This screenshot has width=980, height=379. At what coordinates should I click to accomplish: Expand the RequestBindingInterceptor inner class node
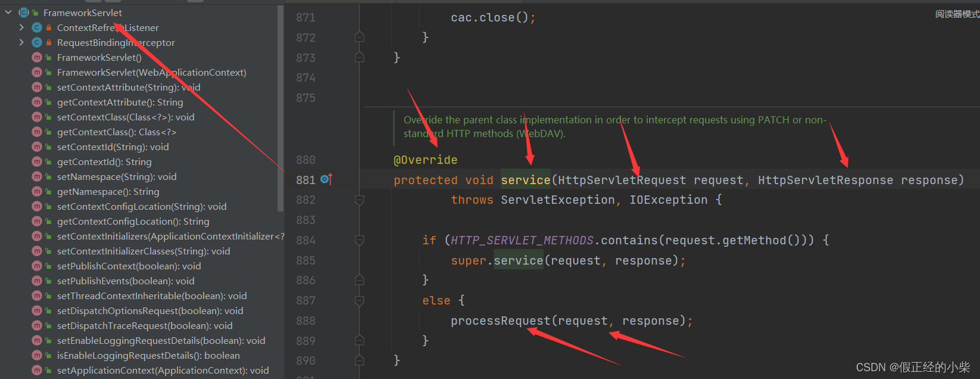[21, 42]
